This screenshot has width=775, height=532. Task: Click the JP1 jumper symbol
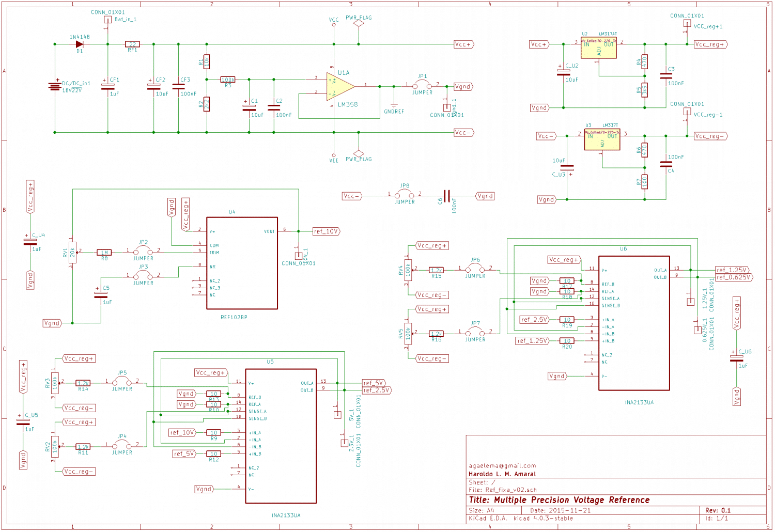pos(422,85)
